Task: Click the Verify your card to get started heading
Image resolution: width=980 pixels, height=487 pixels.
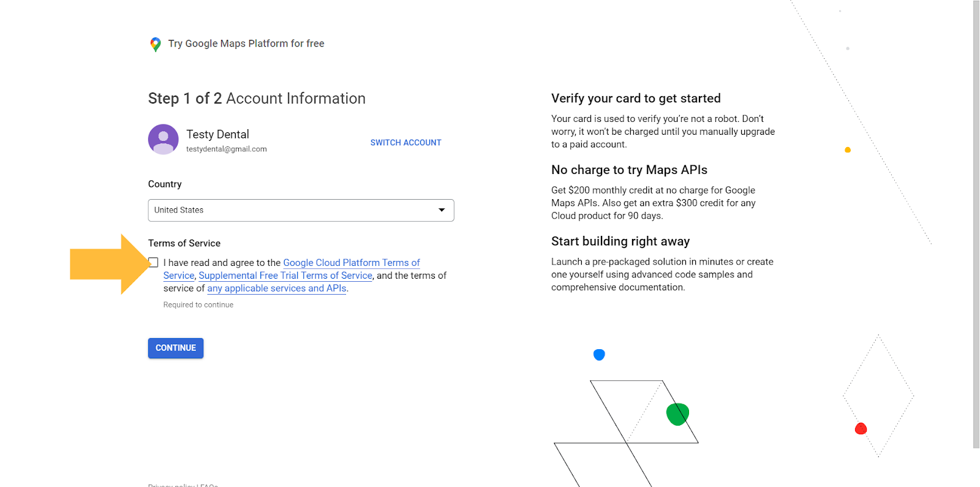Action: click(x=636, y=99)
